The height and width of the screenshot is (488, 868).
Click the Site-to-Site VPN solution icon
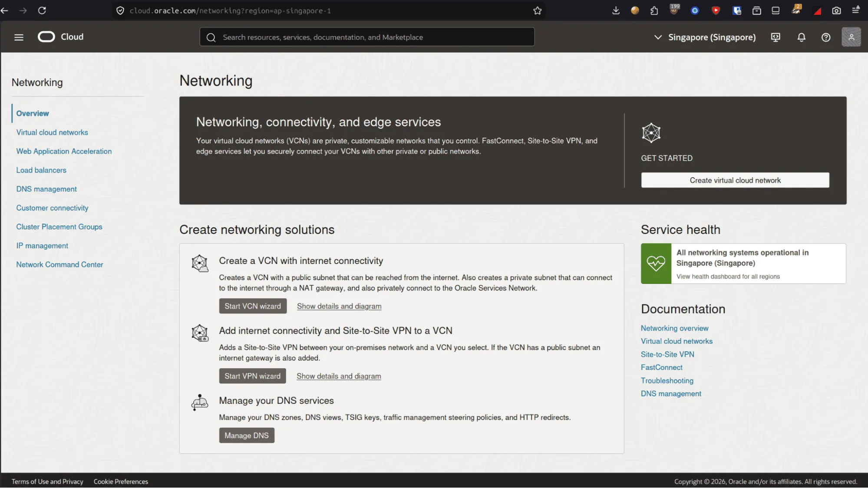200,333
